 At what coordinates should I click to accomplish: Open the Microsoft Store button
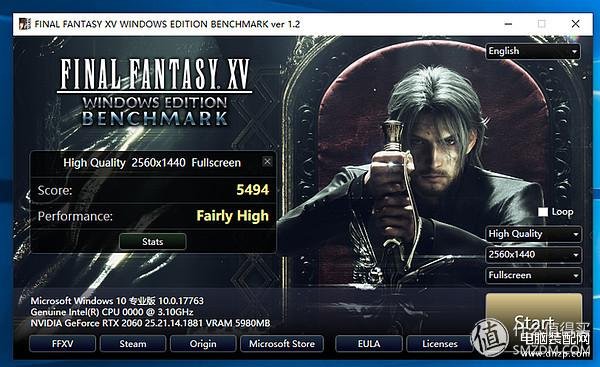click(x=282, y=344)
